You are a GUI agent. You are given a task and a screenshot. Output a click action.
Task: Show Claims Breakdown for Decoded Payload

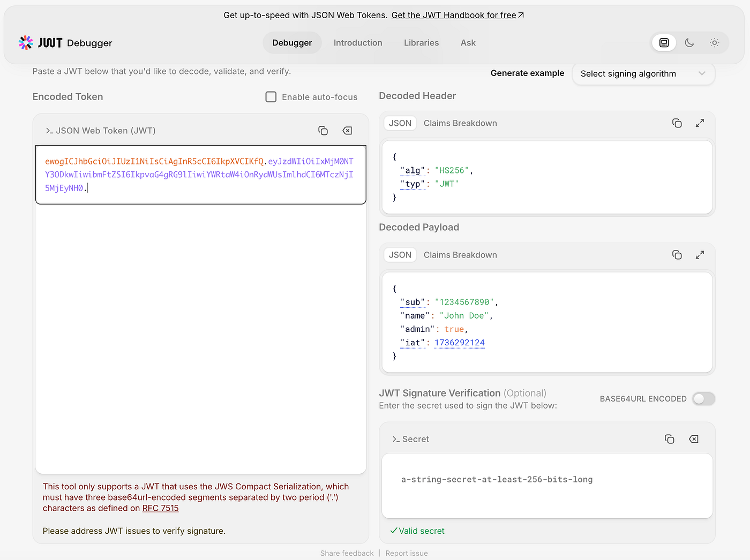pyautogui.click(x=460, y=255)
